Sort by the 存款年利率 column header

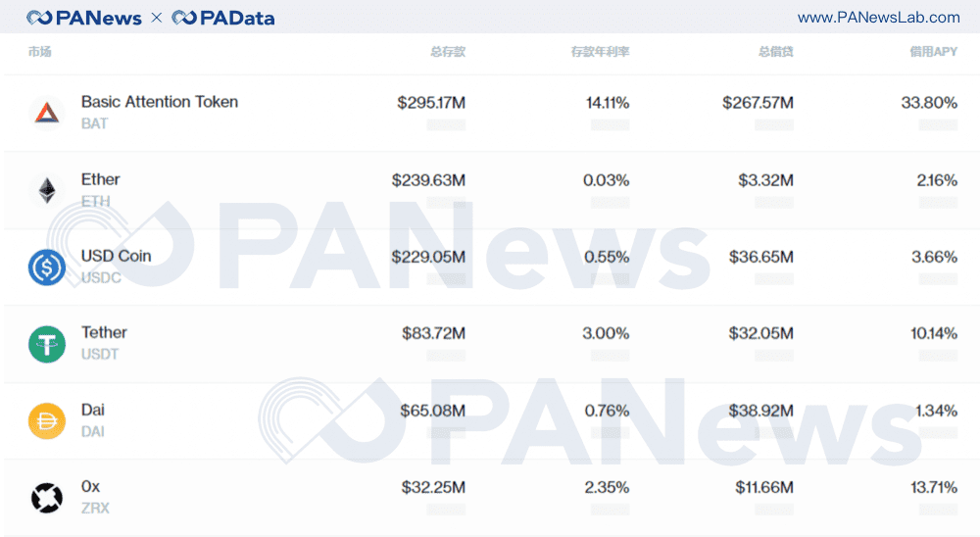(600, 52)
